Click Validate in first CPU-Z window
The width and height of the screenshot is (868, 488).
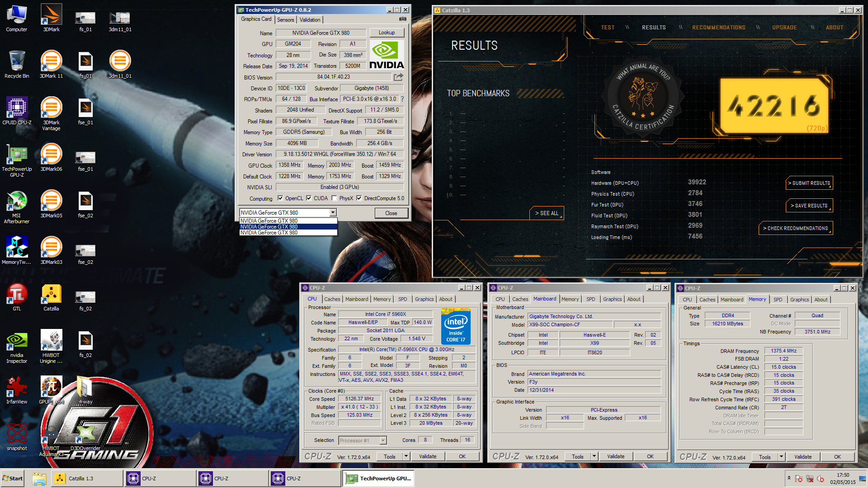pyautogui.click(x=428, y=456)
